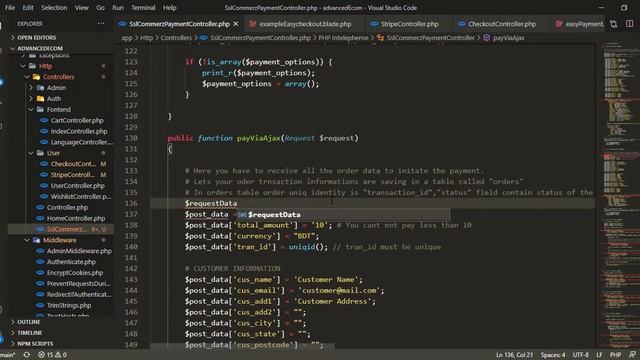Click the Controllers breadcrumb segment

click(176, 38)
